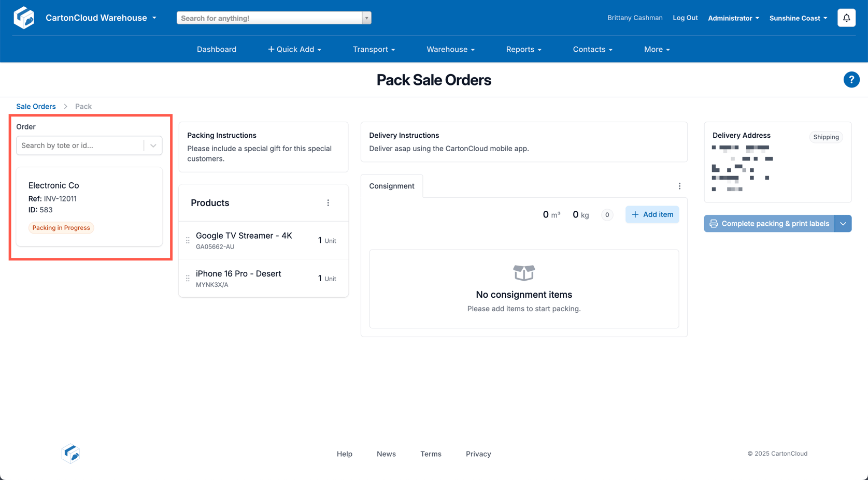Select iPhone 16 Pro - Desert product
868x480 pixels.
pyautogui.click(x=263, y=279)
